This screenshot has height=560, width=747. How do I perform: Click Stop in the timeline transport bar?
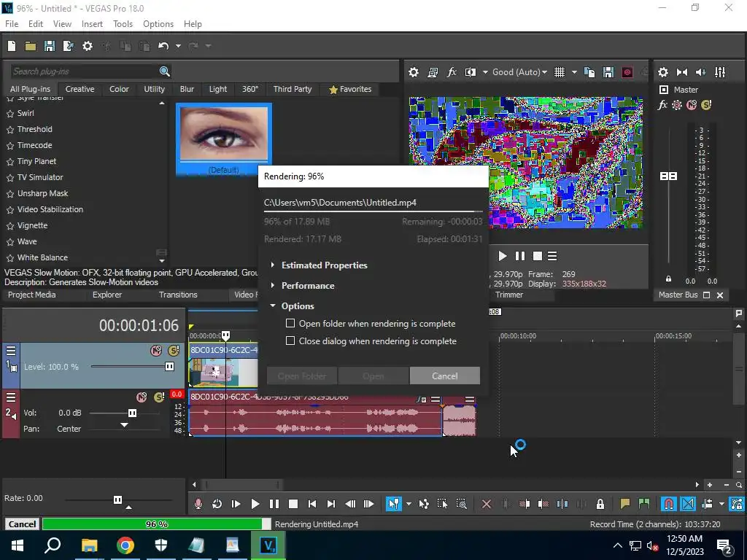click(x=293, y=504)
